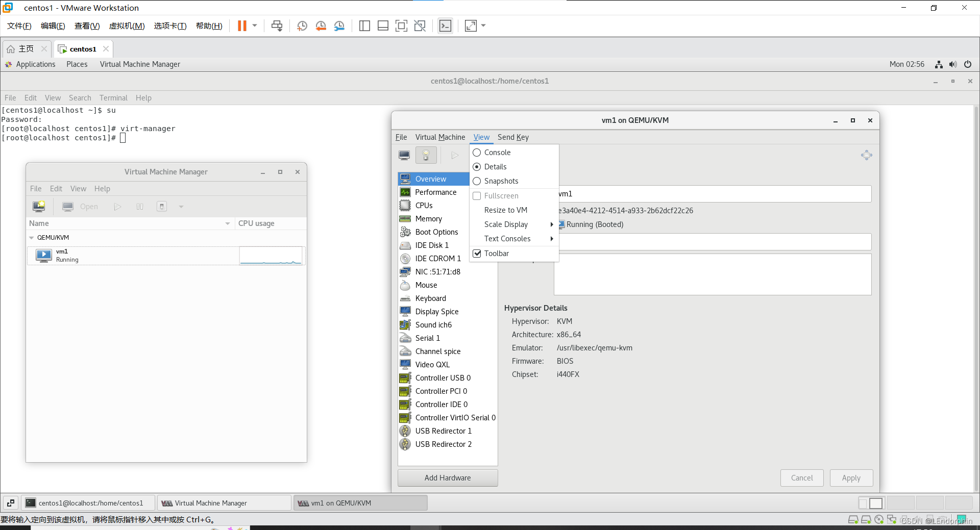Open VMware send Ctrl+Alt+Del icon
Screen dimensions: 980x530
pos(277,26)
